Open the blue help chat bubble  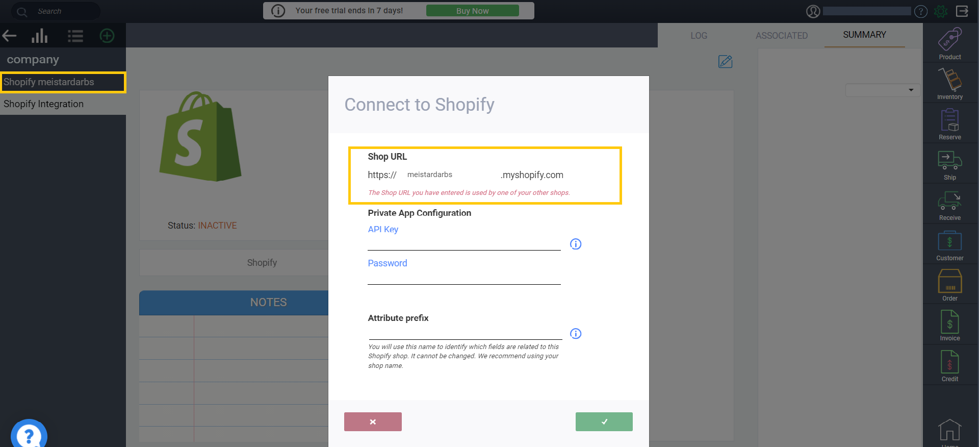29,435
